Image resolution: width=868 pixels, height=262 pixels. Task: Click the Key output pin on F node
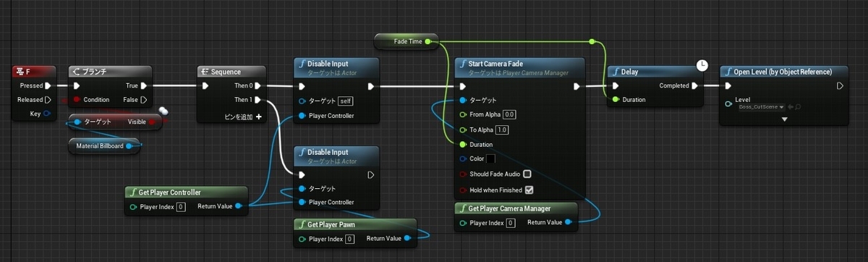click(47, 114)
